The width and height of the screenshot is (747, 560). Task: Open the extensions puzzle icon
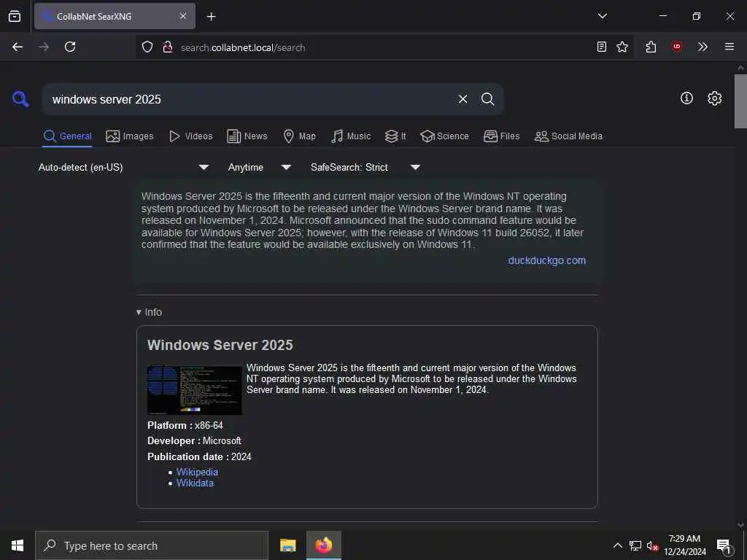pos(651,47)
